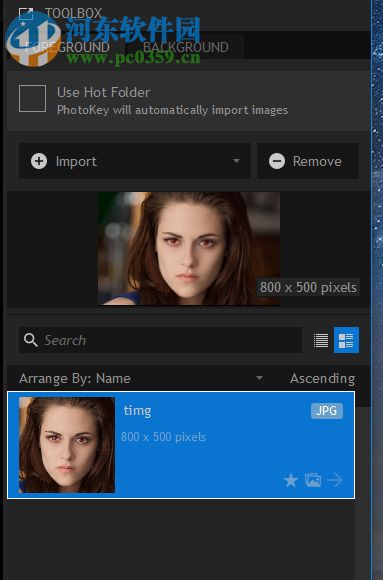Open the Arrange By Name dropdown
This screenshot has height=580, width=383.
tap(141, 378)
